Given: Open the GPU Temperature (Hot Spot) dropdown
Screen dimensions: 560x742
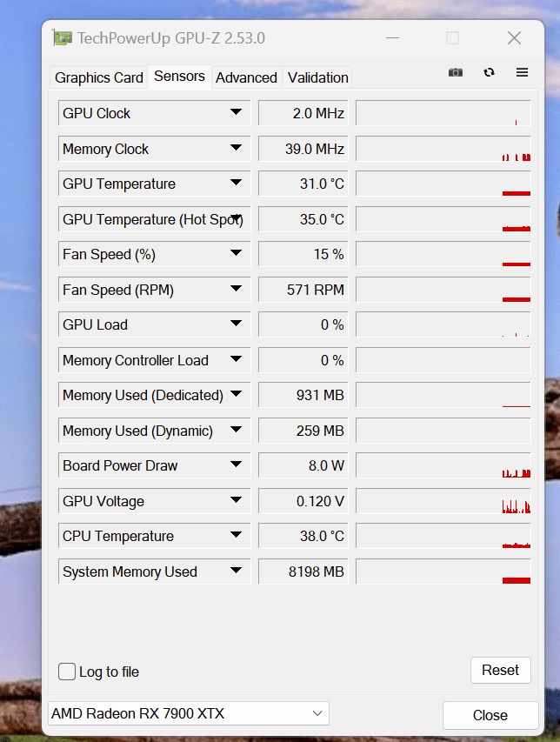Looking at the screenshot, I should click(236, 217).
